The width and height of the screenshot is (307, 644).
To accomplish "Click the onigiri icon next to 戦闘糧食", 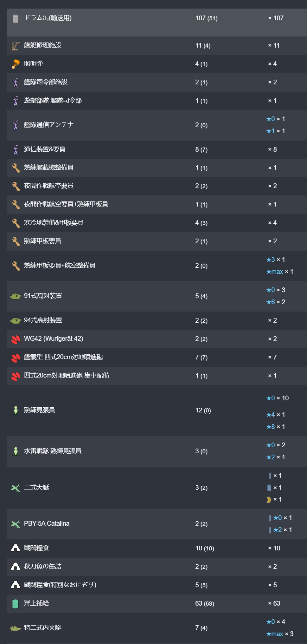I will pyautogui.click(x=15, y=548).
